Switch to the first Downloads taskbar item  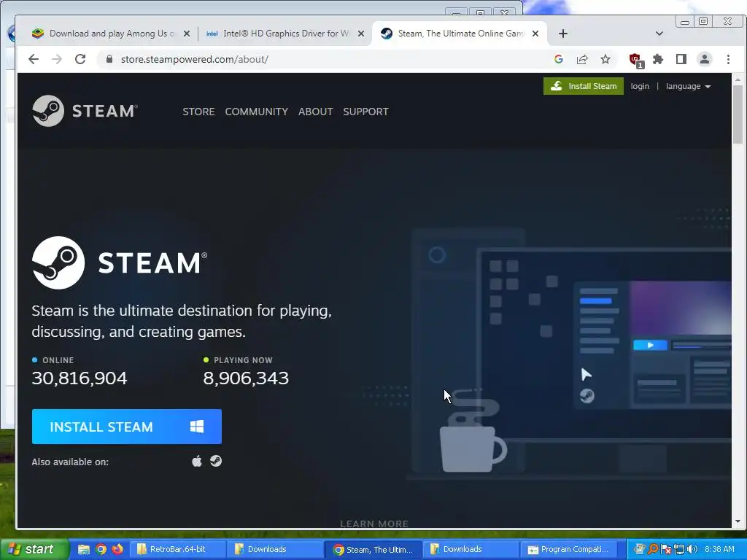[x=274, y=549]
